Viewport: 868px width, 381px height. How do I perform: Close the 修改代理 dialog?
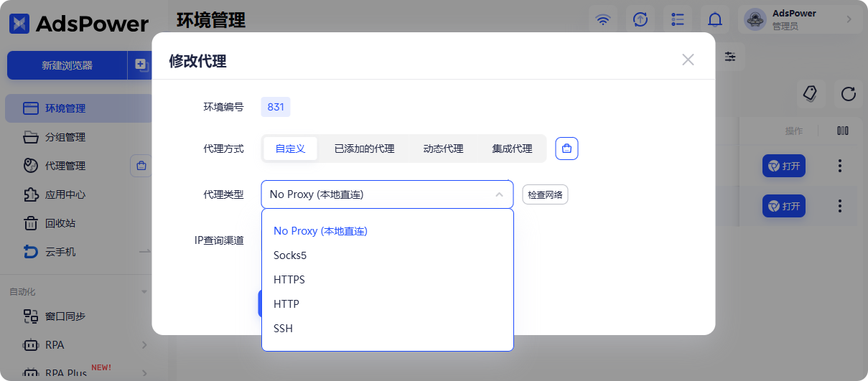[688, 60]
